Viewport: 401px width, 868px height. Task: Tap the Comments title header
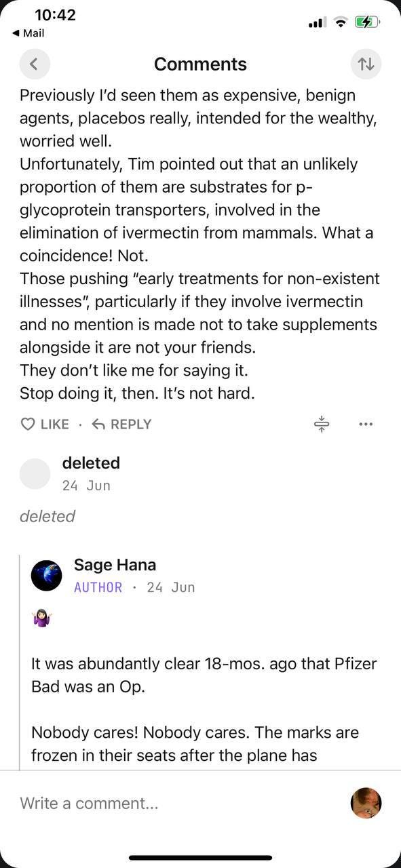click(200, 64)
